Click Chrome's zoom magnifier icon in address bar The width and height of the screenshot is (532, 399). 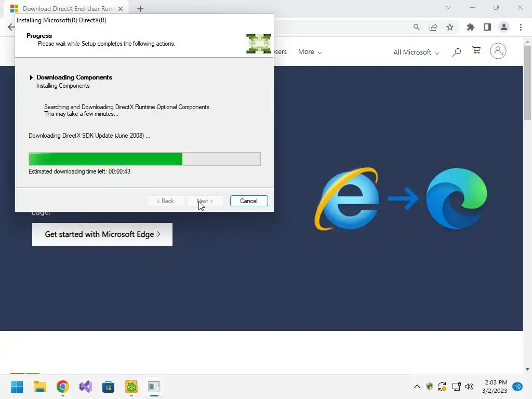tap(416, 27)
